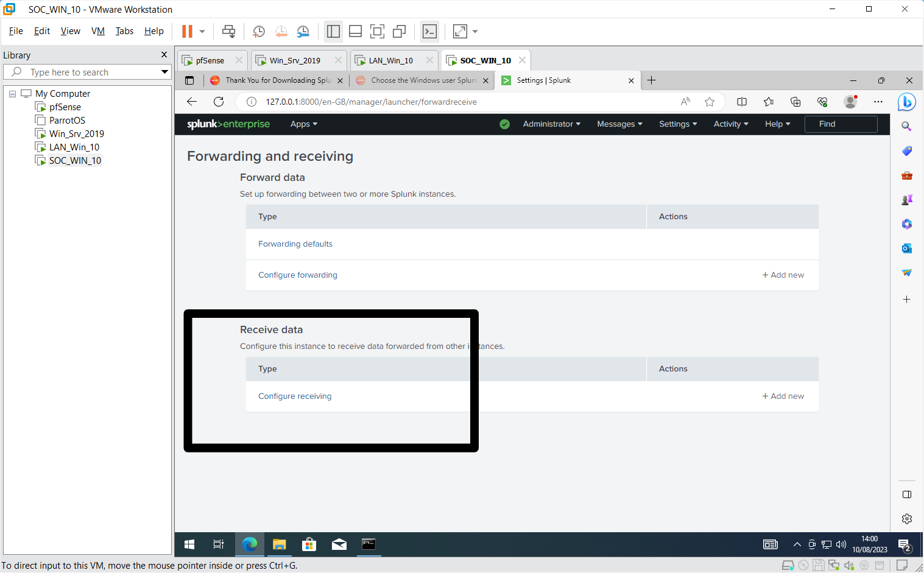The width and height of the screenshot is (924, 573).
Task: Switch to Unity mode in VMware toolbar
Action: click(x=400, y=31)
